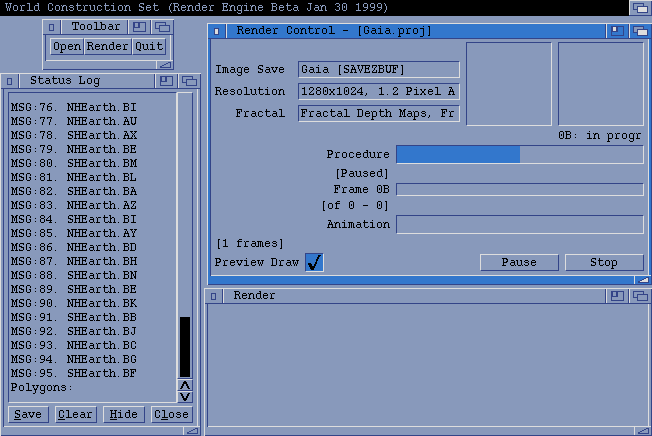
Task: Hide the Status Log window
Action: (123, 414)
